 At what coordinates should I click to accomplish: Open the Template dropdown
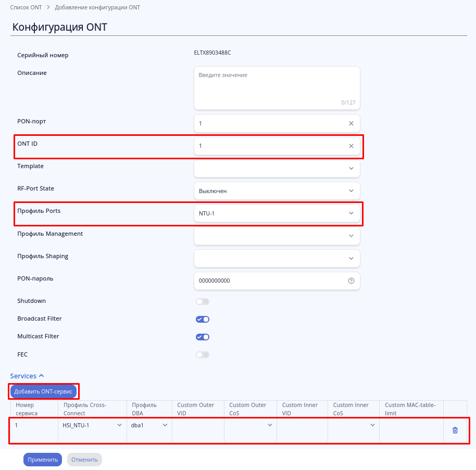[277, 169]
